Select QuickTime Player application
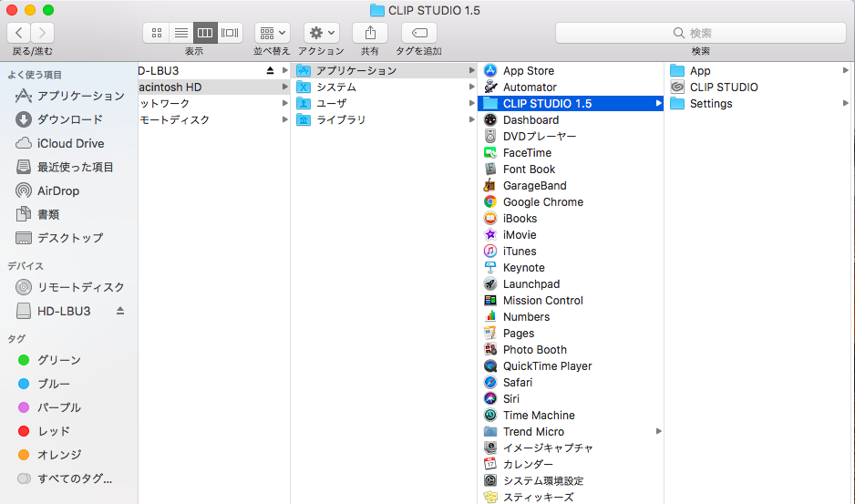The image size is (855, 504). pyautogui.click(x=571, y=366)
